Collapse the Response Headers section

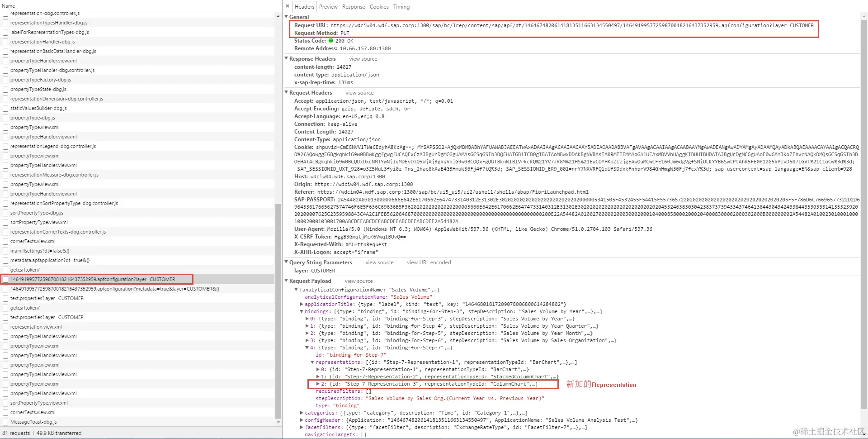click(286, 58)
